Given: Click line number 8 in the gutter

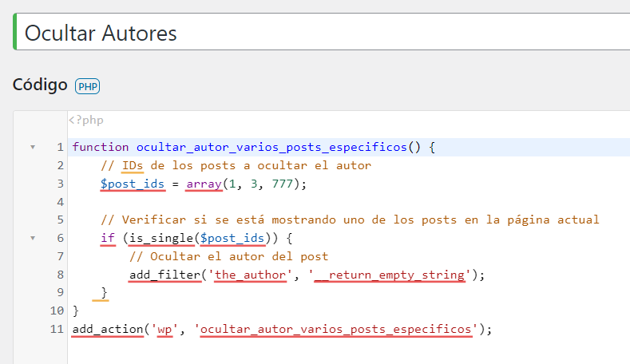Looking at the screenshot, I should tap(60, 275).
